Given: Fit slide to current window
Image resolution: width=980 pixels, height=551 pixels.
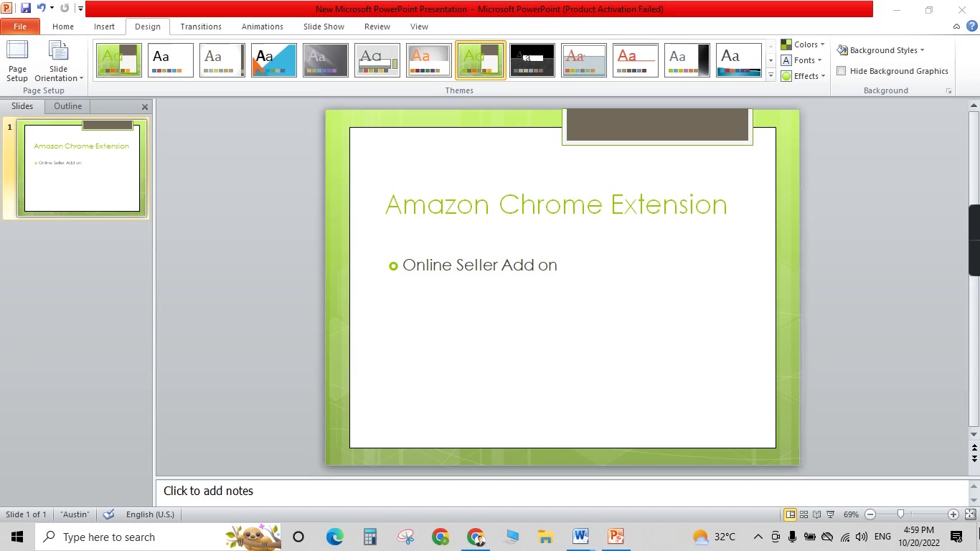Looking at the screenshot, I should 970,514.
